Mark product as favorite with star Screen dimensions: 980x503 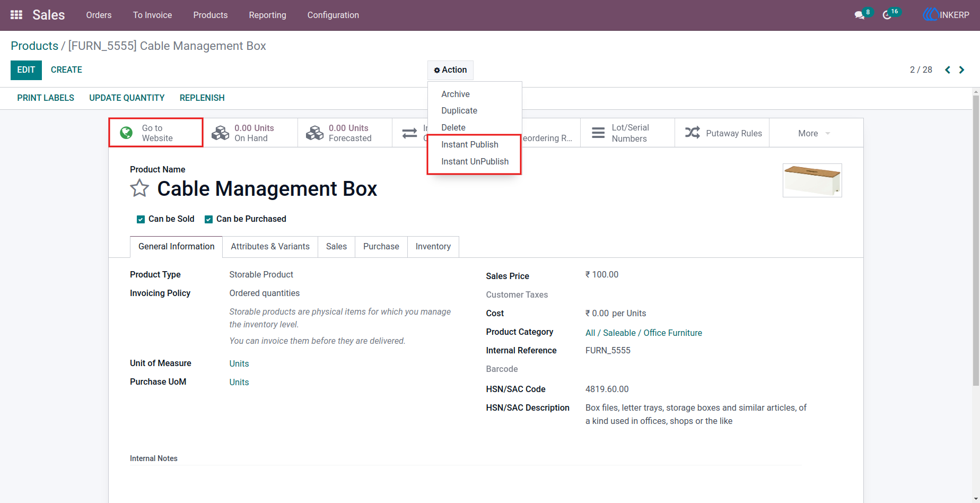point(139,188)
